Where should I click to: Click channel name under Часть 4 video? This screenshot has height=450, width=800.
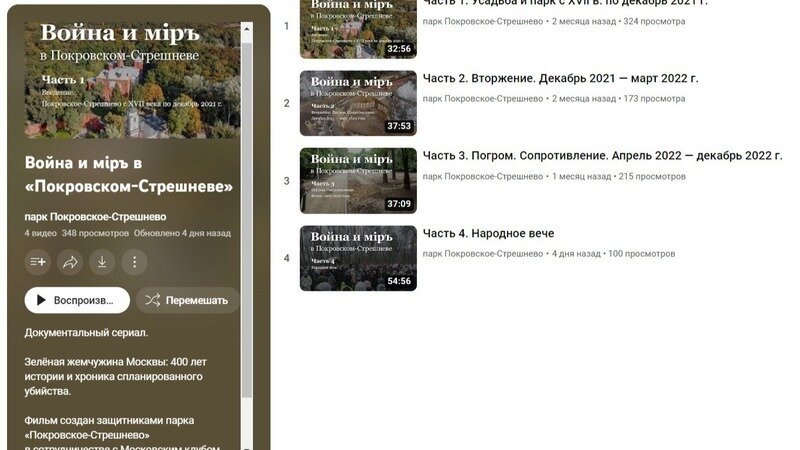[483, 254]
